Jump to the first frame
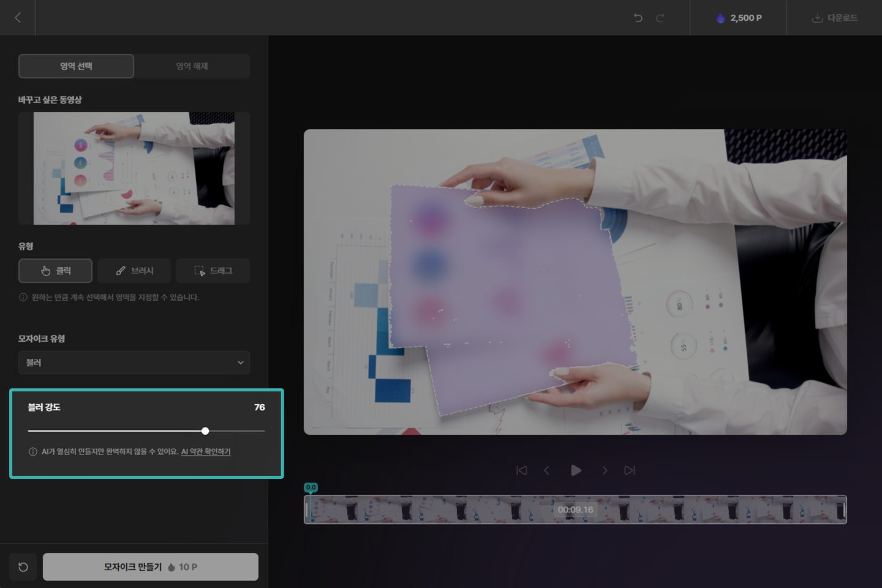 tap(522, 470)
